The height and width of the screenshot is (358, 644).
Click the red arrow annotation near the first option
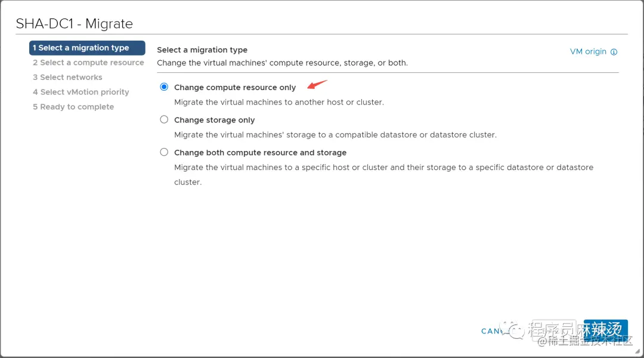pos(317,84)
